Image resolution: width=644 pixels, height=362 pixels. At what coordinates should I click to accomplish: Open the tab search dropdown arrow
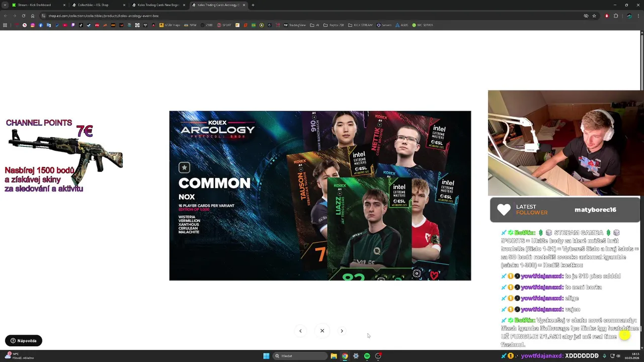point(5,5)
